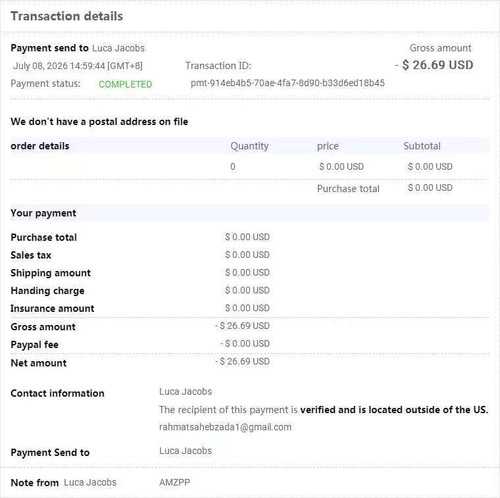
Task: Click the Transaction details heading
Action: (x=67, y=16)
